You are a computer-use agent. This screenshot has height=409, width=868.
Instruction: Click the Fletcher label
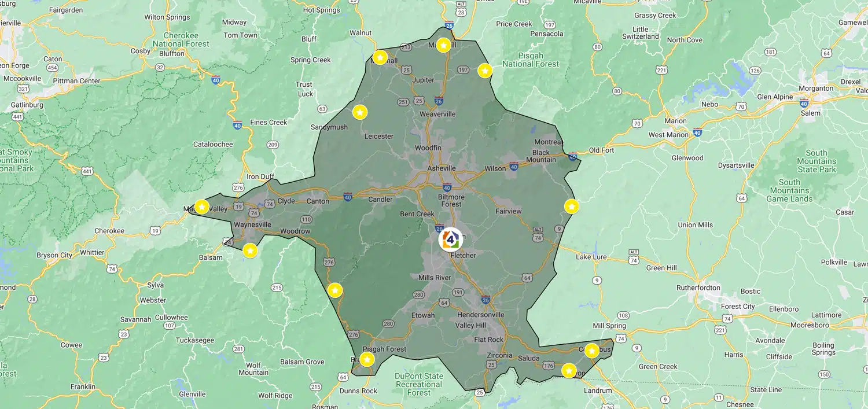463,255
